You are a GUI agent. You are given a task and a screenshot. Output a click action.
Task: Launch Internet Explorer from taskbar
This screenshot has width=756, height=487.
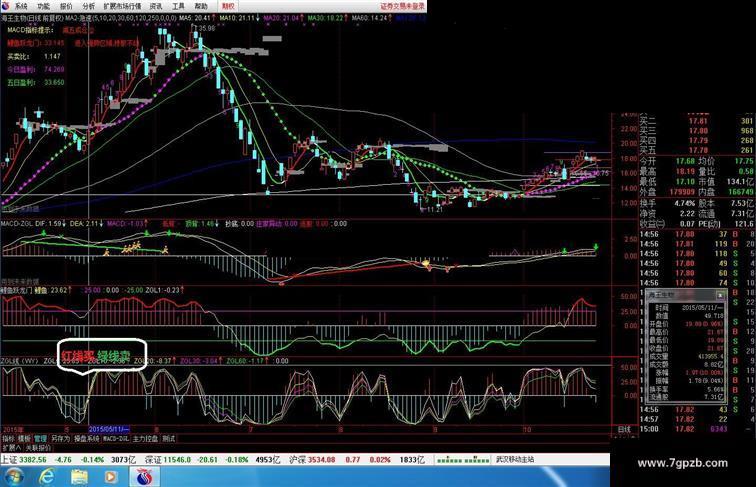tap(47, 477)
